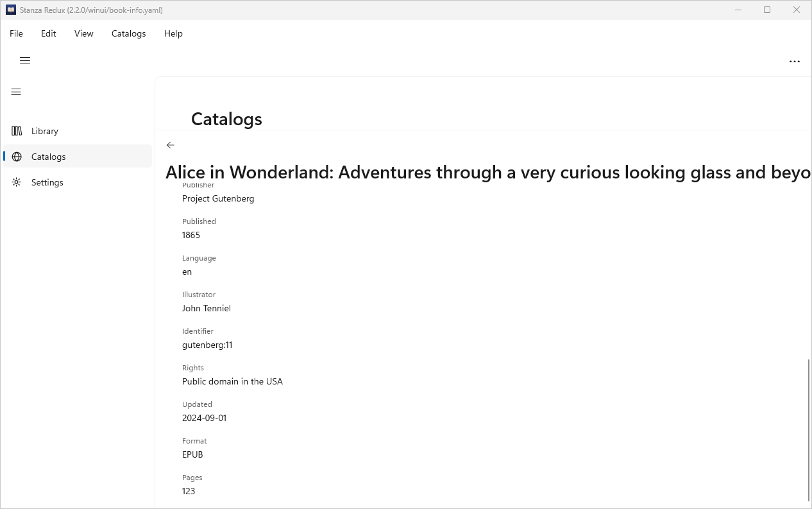The height and width of the screenshot is (509, 812).
Task: Minimize the Stanza Redux window
Action: [738, 10]
